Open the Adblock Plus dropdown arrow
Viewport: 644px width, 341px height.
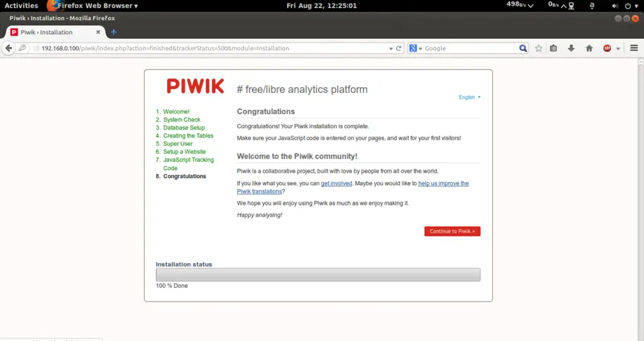(618, 48)
